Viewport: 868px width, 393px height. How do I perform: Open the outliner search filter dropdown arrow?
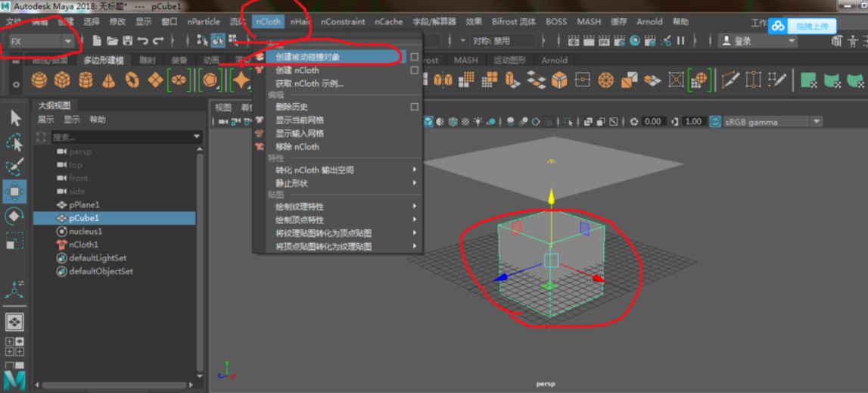(x=197, y=136)
